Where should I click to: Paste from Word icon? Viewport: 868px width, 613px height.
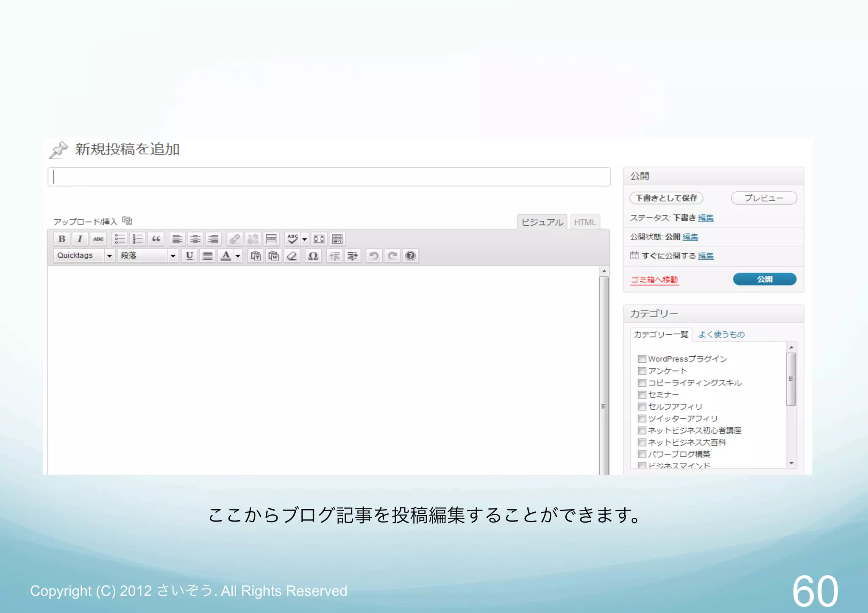[274, 255]
